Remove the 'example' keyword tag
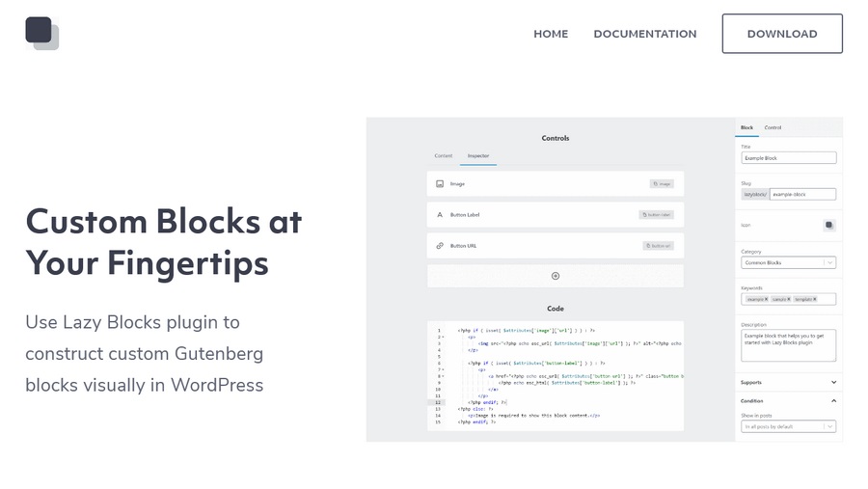 pos(766,299)
